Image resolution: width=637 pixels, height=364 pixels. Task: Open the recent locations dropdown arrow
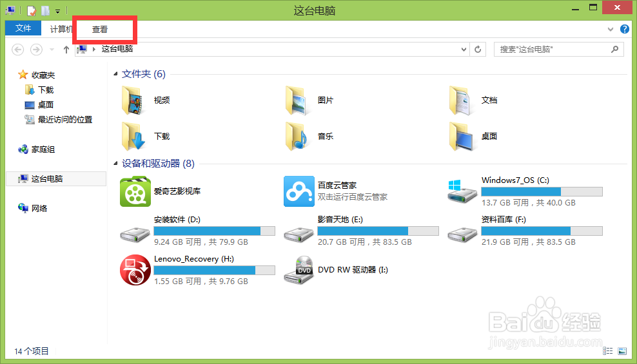(52, 50)
